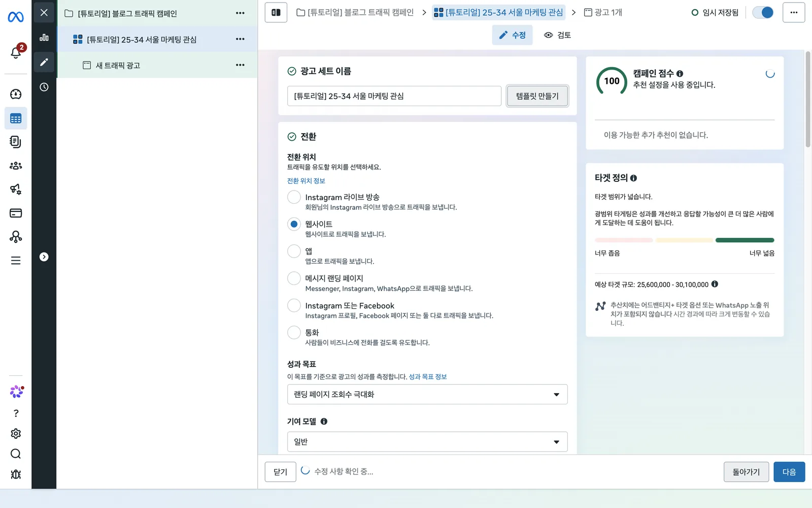This screenshot has height=508, width=812.
Task: Open the Meta logo home
Action: 16,17
